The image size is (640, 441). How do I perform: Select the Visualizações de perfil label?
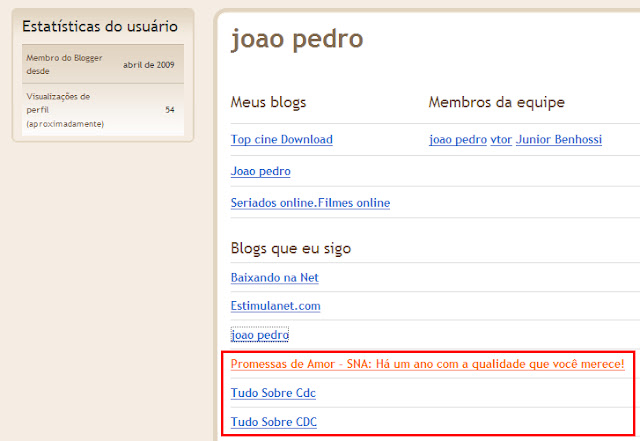pos(65,110)
